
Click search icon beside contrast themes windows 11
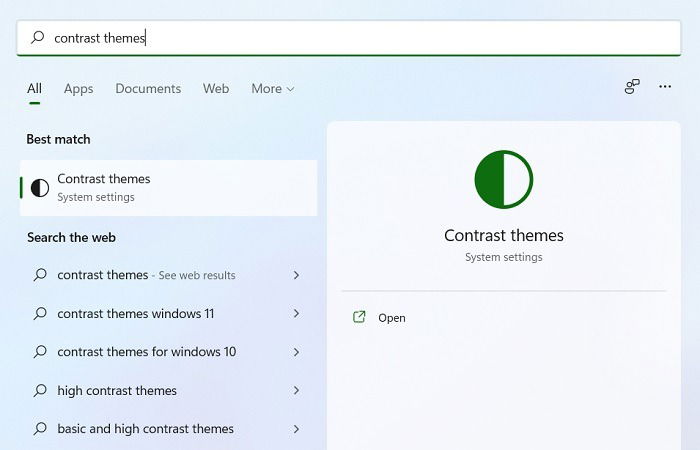(x=40, y=313)
